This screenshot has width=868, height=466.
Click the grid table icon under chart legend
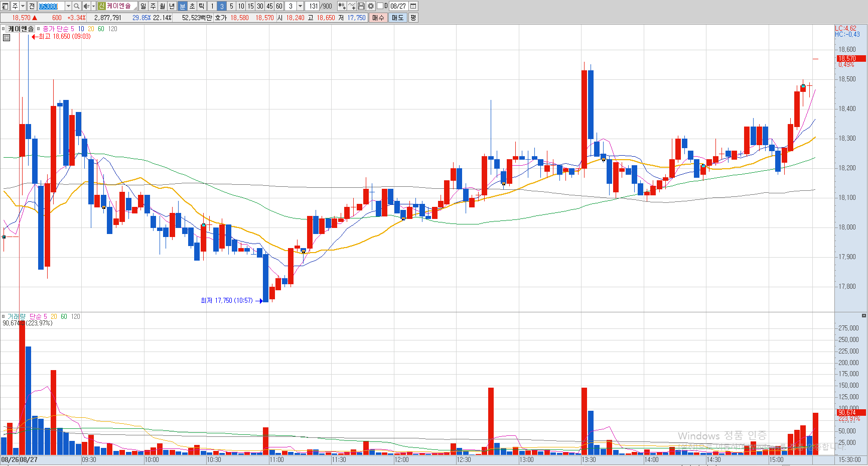(7, 38)
